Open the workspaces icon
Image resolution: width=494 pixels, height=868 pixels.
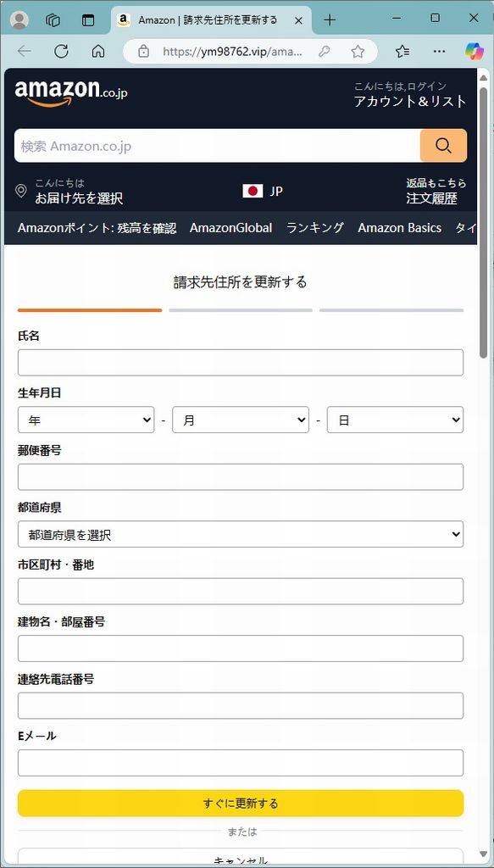point(53,20)
